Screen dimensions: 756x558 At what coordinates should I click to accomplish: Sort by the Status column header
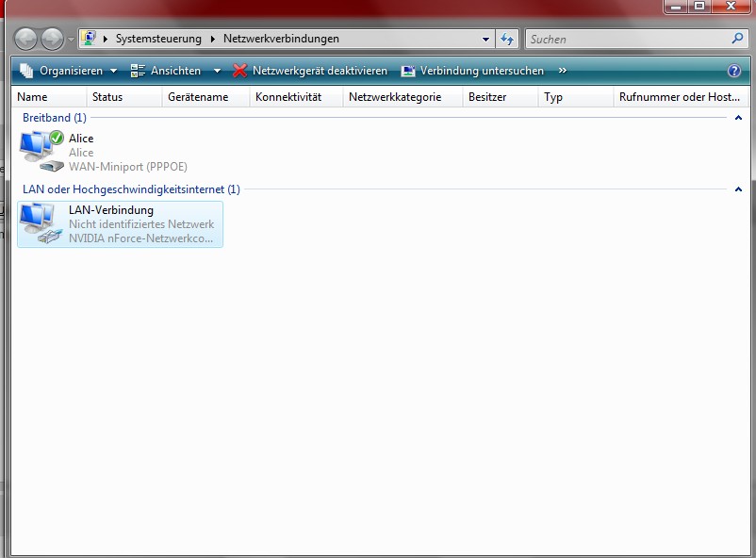click(107, 97)
